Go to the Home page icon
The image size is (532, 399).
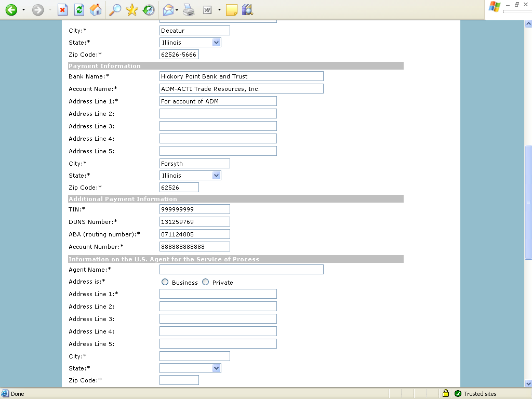point(95,10)
